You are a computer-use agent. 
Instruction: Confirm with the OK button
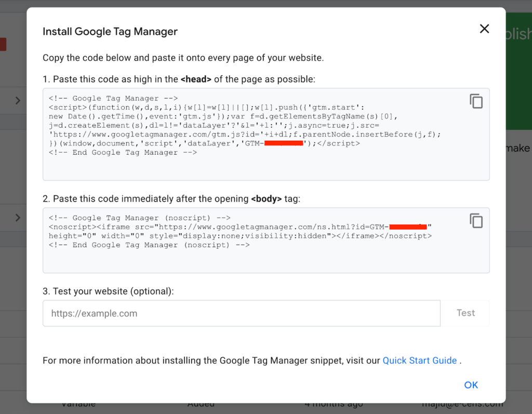471,385
